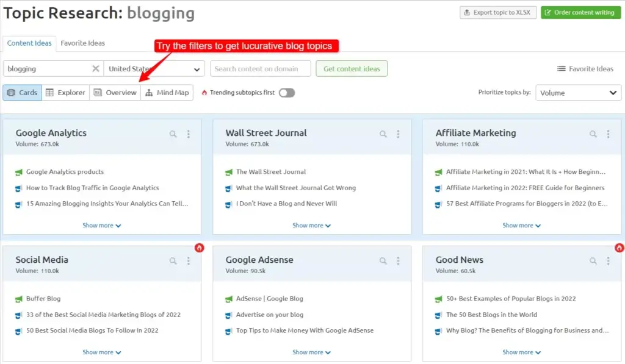The height and width of the screenshot is (364, 625).
Task: Expand Show more on Google Analytics card
Action: point(102,226)
